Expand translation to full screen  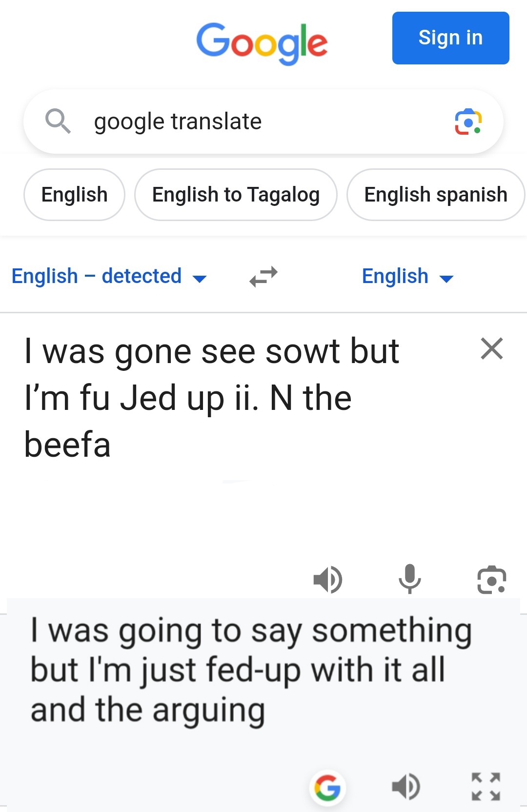[x=486, y=787]
